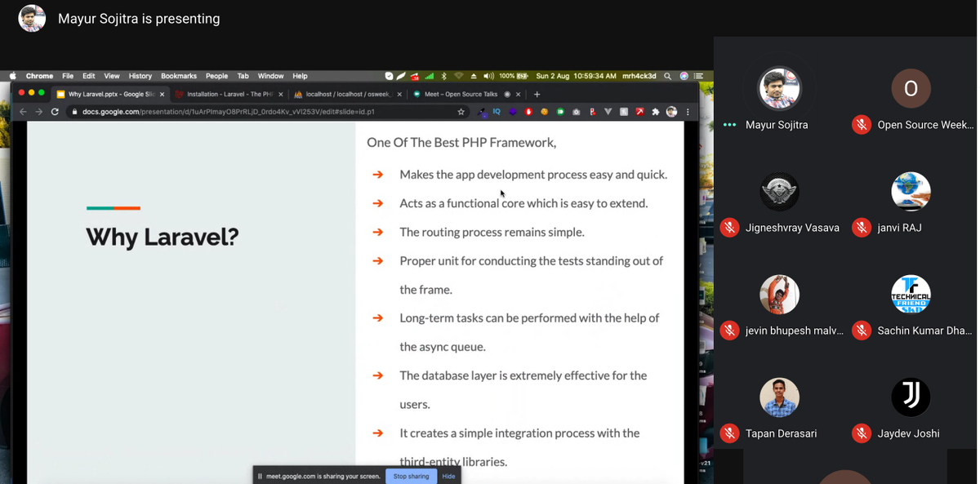Open the Window menu

click(x=271, y=76)
